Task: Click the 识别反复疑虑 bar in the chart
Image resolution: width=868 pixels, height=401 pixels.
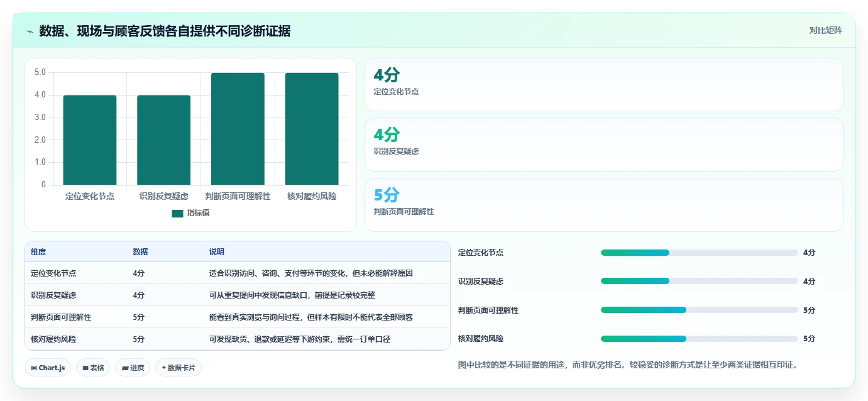Action: click(x=163, y=140)
